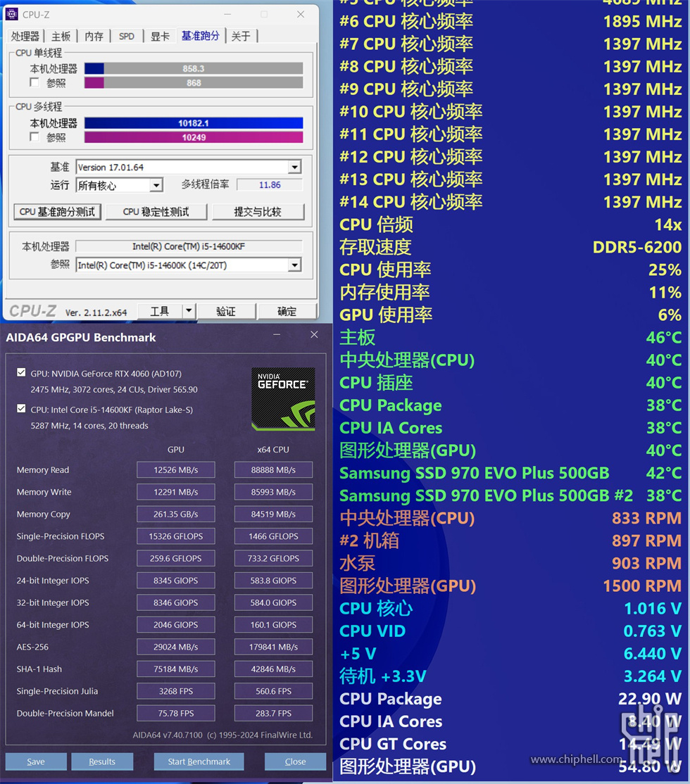Open the AIDA64 Results button
This screenshot has width=690, height=784.
(102, 761)
